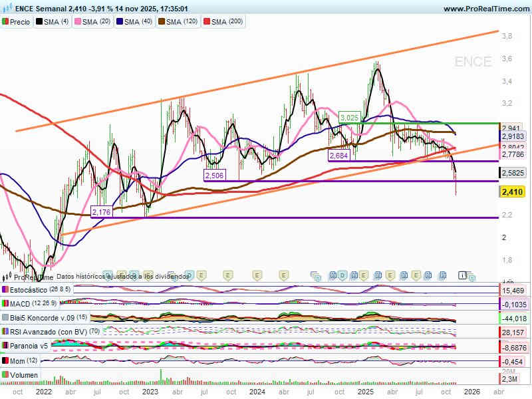Click the Paranoia v5 indicator icon
The width and height of the screenshot is (532, 399).
click(x=6, y=346)
